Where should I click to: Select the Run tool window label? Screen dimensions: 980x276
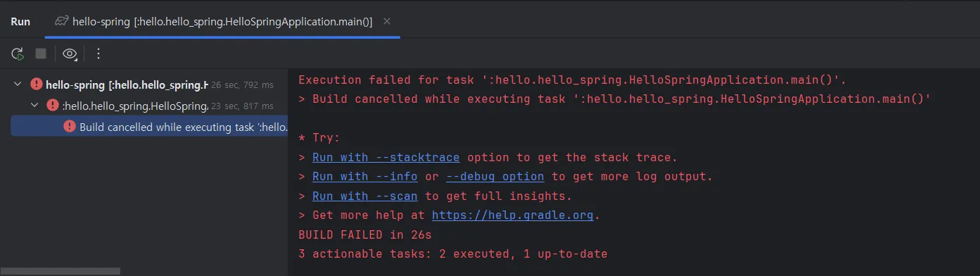point(20,21)
